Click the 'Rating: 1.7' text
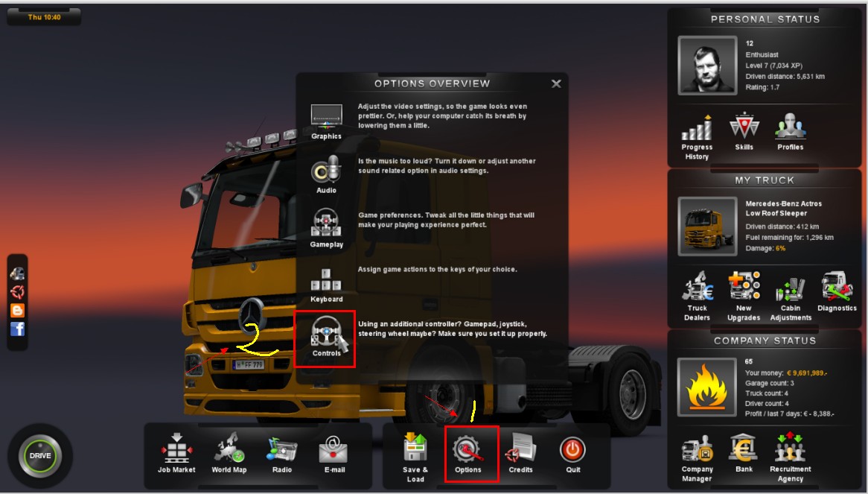 point(762,87)
